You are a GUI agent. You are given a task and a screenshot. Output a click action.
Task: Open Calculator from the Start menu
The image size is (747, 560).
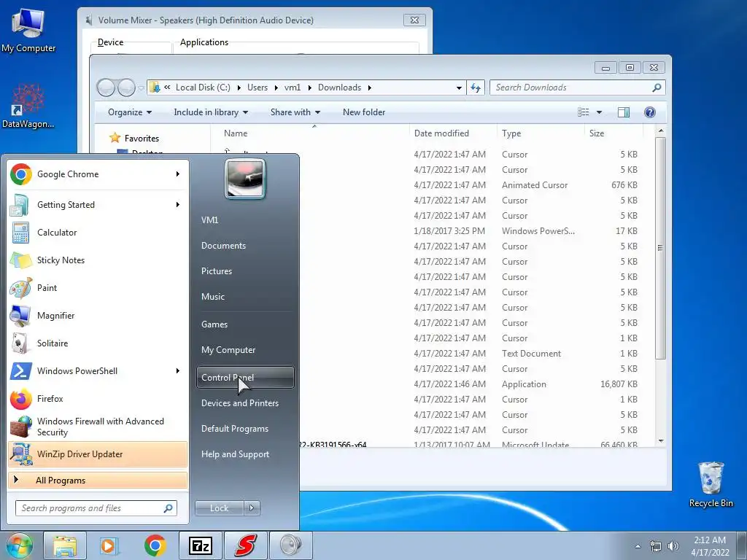(98, 233)
